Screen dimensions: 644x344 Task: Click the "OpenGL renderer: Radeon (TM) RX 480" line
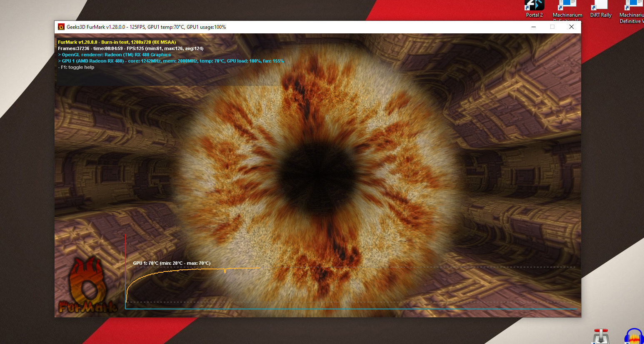(115, 55)
